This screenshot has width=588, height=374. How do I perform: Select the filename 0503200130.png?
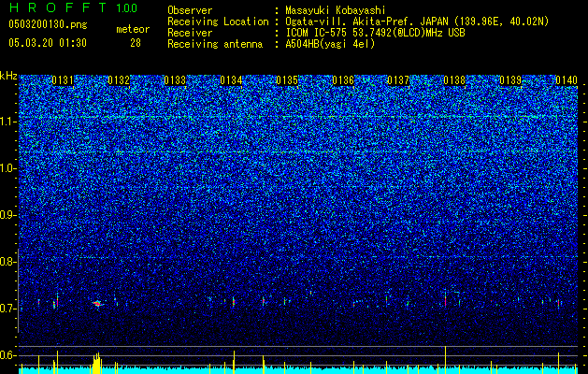48,24
